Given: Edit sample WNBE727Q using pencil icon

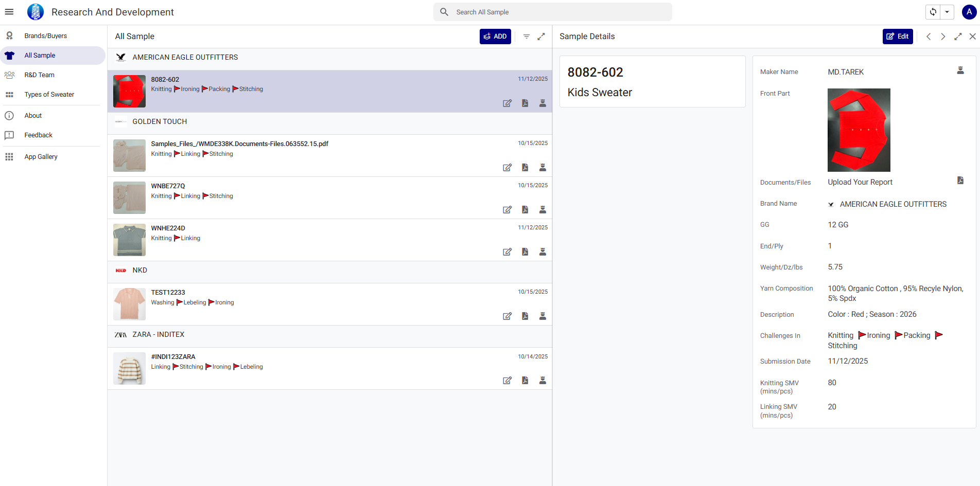Looking at the screenshot, I should 507,210.
